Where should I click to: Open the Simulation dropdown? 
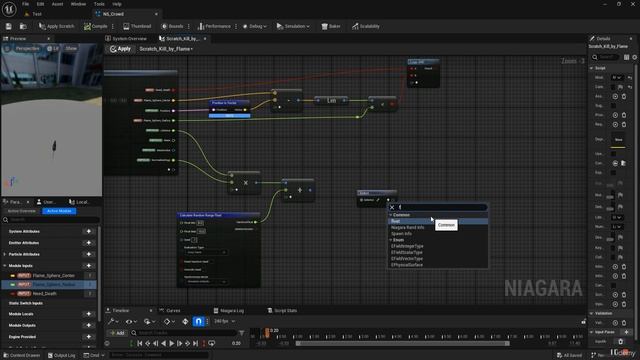(293, 26)
